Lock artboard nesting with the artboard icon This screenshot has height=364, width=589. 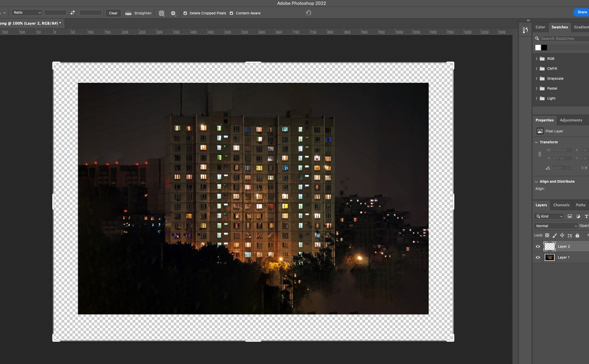coord(570,235)
